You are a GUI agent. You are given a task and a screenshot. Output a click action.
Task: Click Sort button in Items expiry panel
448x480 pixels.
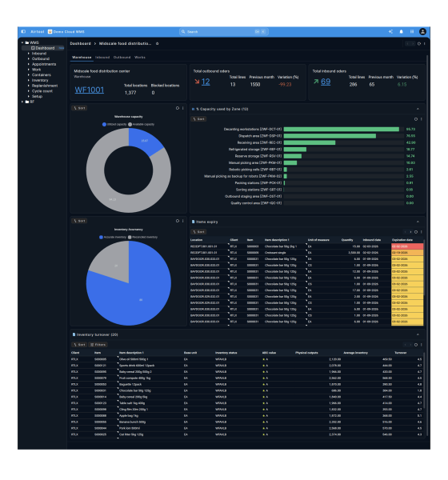pos(198,232)
